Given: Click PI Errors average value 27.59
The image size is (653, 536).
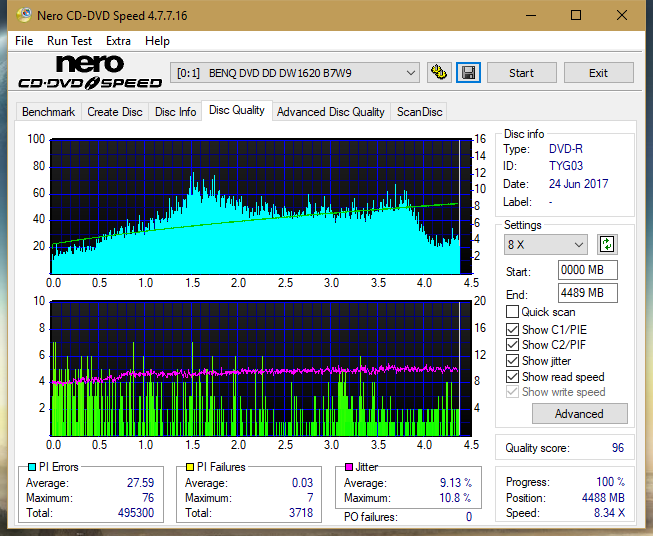Looking at the screenshot, I should tap(140, 483).
